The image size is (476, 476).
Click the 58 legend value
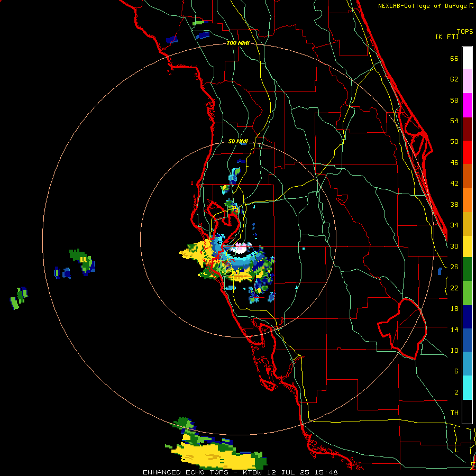click(454, 100)
